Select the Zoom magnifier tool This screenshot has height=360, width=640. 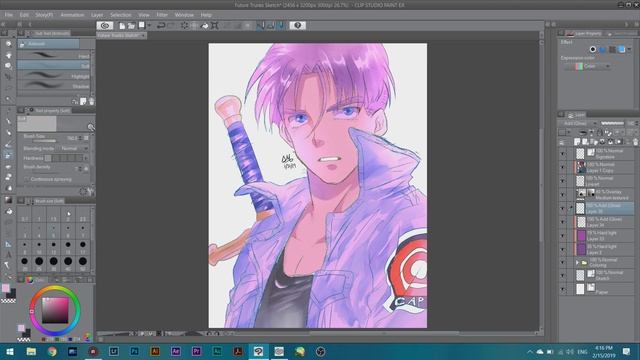pos(8,43)
